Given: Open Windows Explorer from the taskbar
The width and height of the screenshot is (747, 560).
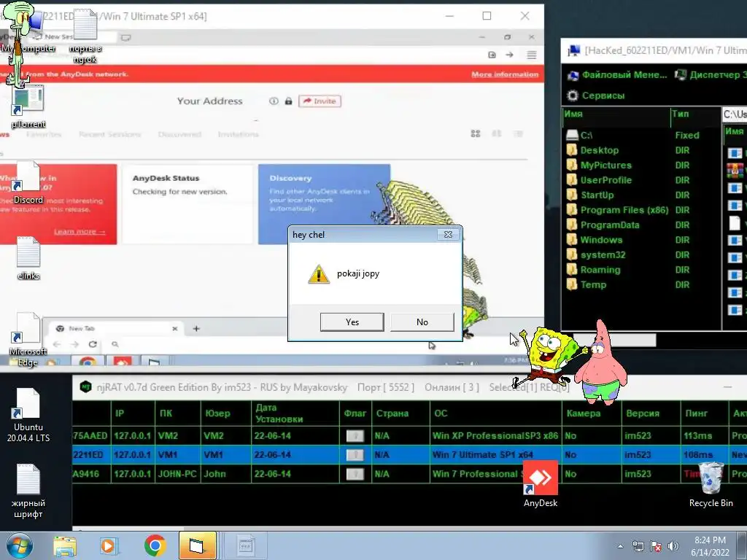Looking at the screenshot, I should (65, 545).
